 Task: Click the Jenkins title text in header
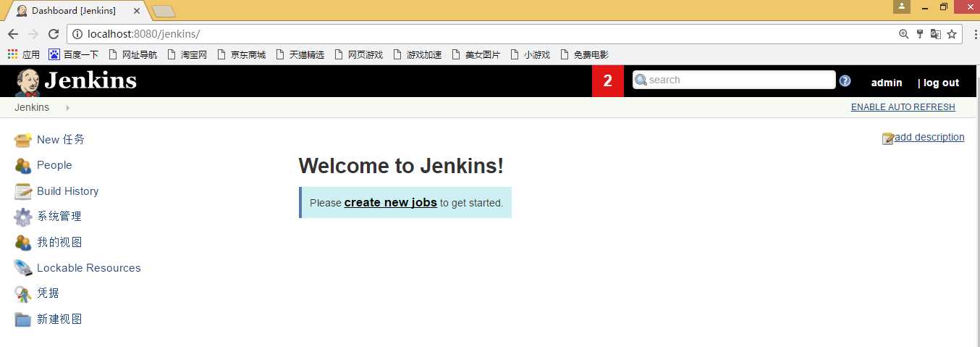90,80
